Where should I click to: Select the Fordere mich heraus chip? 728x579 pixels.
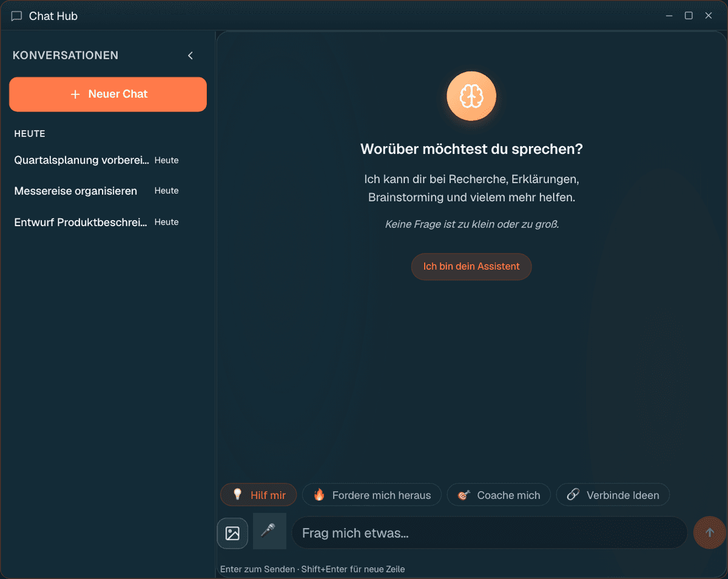pos(372,495)
